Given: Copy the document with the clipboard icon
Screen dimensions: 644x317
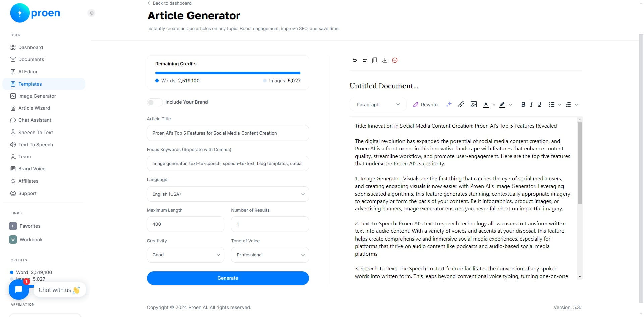Looking at the screenshot, I should [374, 60].
